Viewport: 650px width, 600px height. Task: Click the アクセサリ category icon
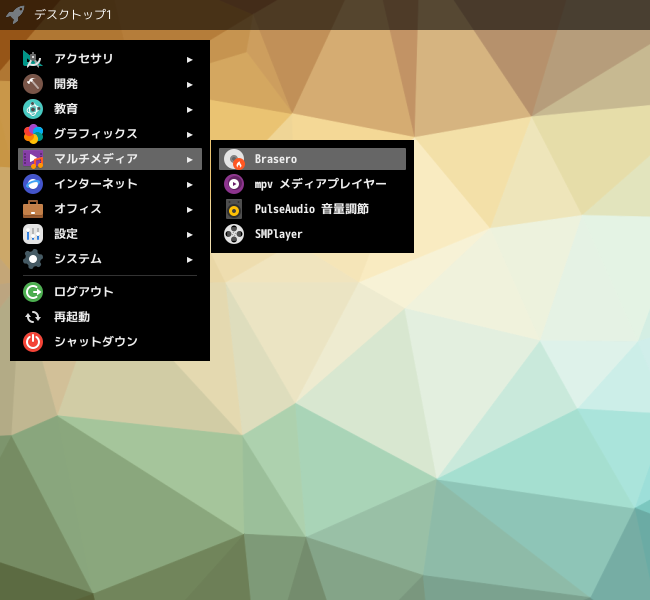(33, 59)
